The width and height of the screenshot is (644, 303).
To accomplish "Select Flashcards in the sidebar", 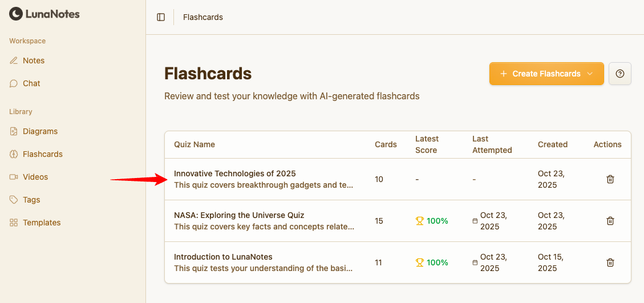I will pyautogui.click(x=42, y=154).
